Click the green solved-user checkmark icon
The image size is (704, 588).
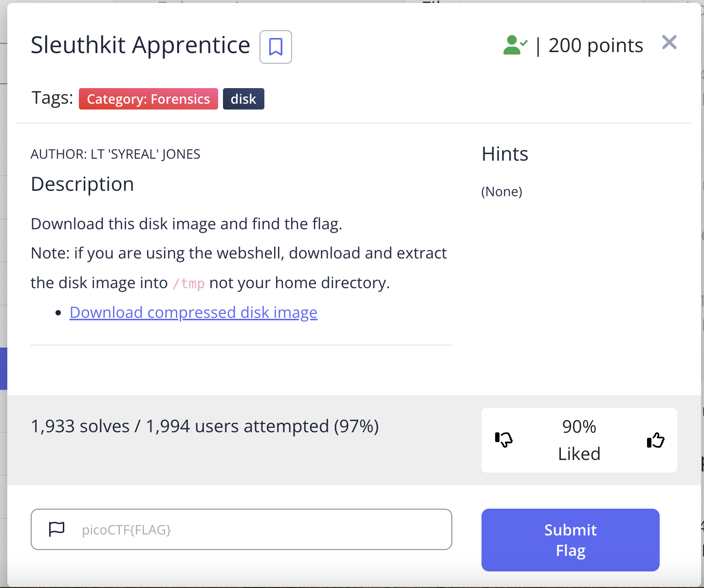(x=515, y=45)
